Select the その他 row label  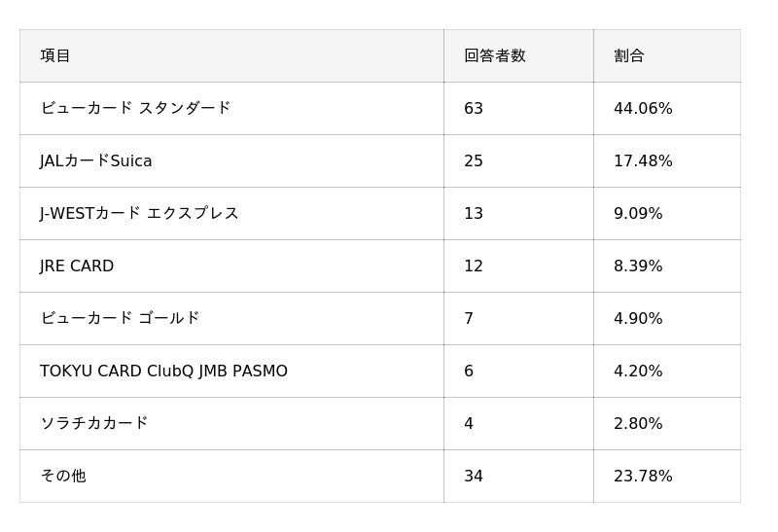coord(63,476)
